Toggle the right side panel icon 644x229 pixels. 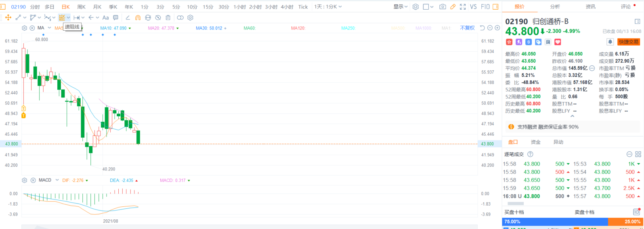click(x=495, y=7)
